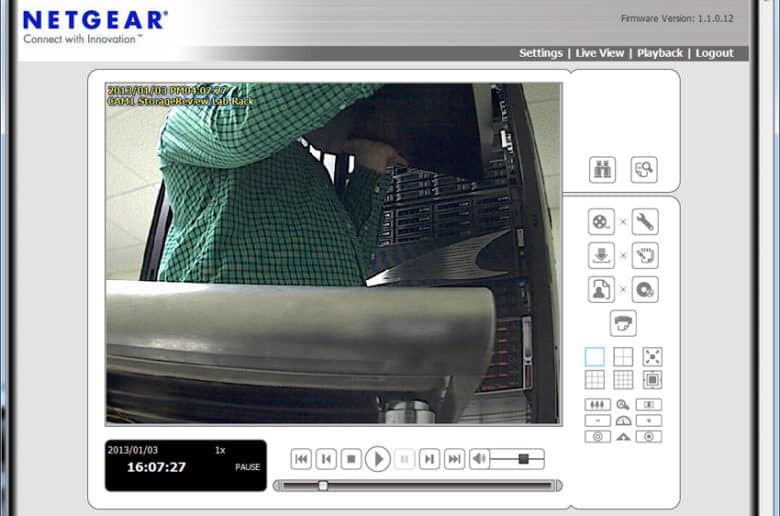Mute the audio speaker
Screen dimensions: 780x516
(x=480, y=459)
